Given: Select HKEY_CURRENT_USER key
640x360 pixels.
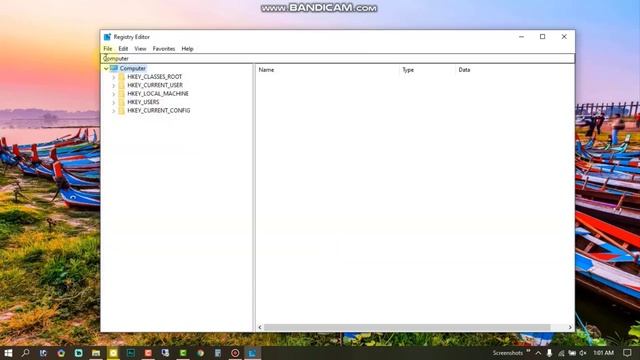Looking at the screenshot, I should pyautogui.click(x=155, y=85).
